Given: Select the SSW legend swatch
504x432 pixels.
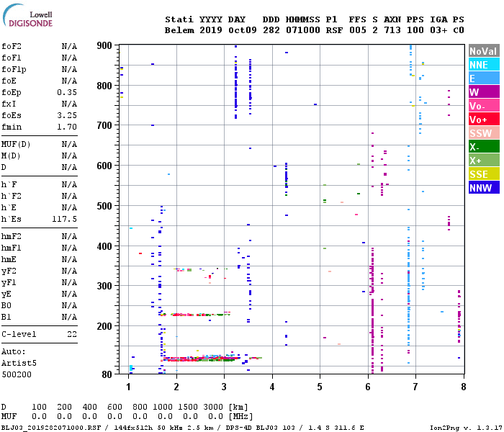Looking at the screenshot, I should pos(484,133).
